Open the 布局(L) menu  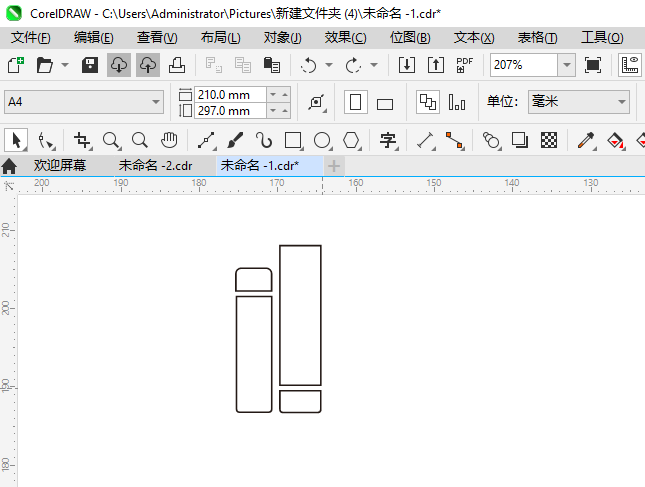click(x=220, y=38)
